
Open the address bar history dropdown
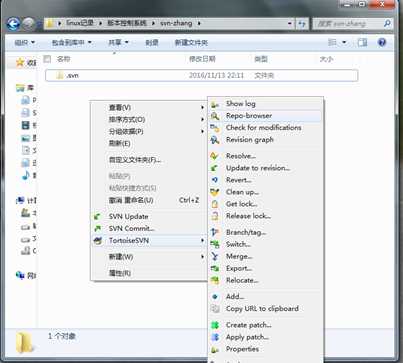[290, 24]
